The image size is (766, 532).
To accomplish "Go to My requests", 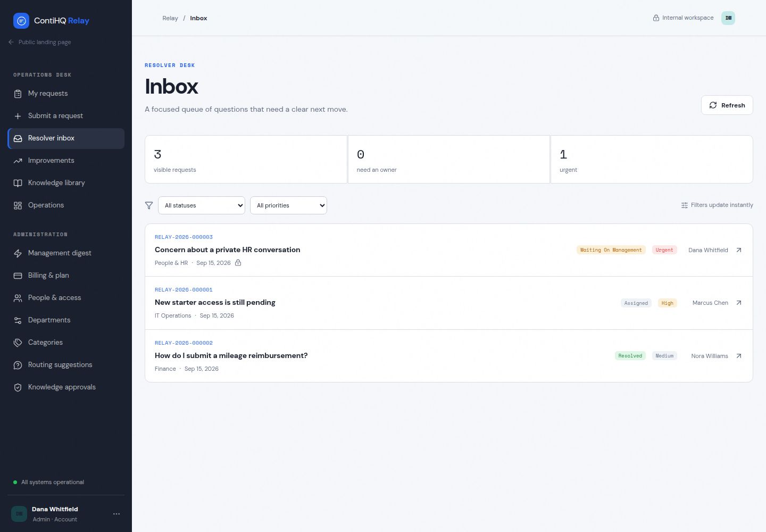I will click(66, 94).
